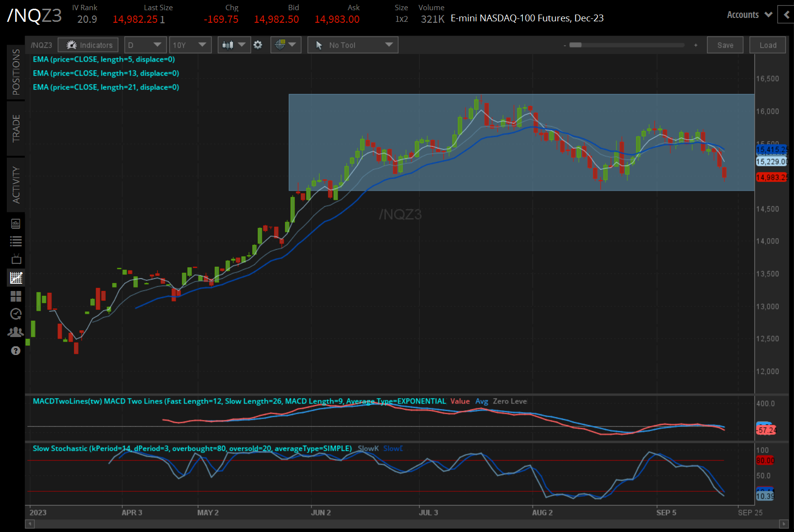Click the help question mark icon
794x532 pixels.
pyautogui.click(x=16, y=351)
